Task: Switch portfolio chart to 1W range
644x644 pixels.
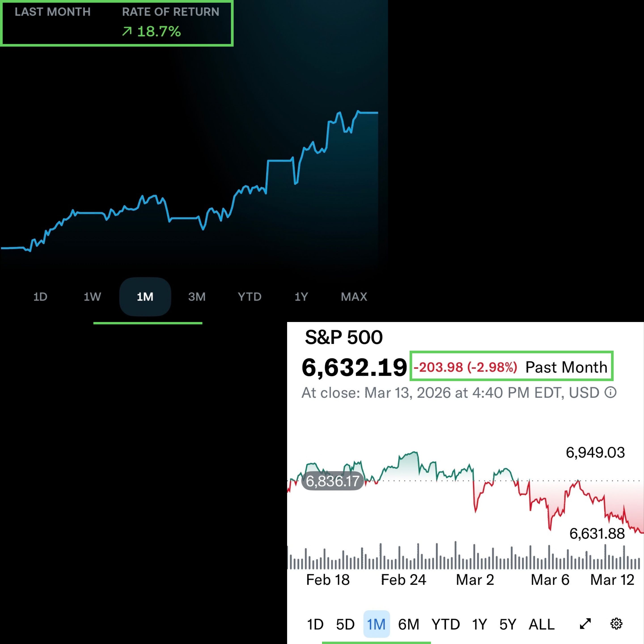Action: [x=92, y=297]
